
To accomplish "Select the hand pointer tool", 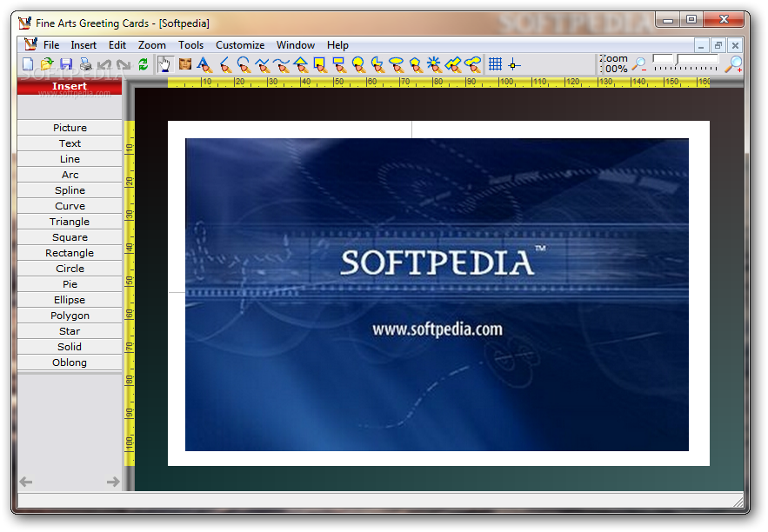I will pyautogui.click(x=165, y=64).
